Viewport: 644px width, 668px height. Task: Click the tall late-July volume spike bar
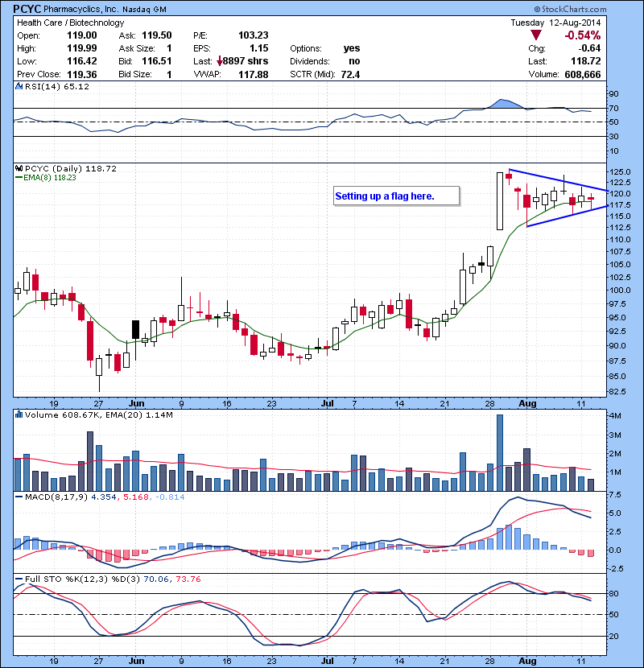pos(500,453)
